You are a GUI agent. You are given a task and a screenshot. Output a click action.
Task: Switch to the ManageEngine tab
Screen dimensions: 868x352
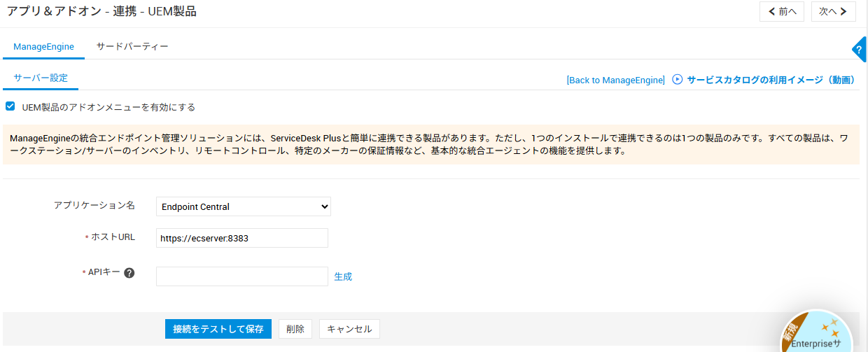point(43,47)
